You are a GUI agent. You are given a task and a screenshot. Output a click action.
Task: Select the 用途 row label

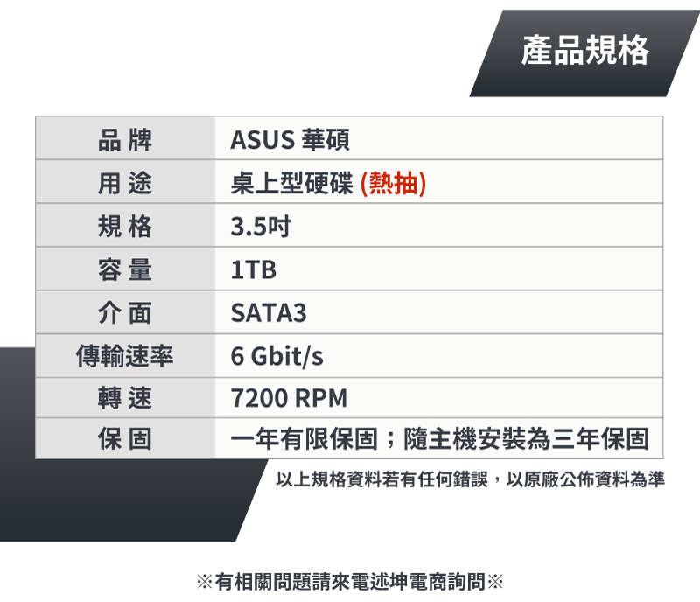click(125, 181)
